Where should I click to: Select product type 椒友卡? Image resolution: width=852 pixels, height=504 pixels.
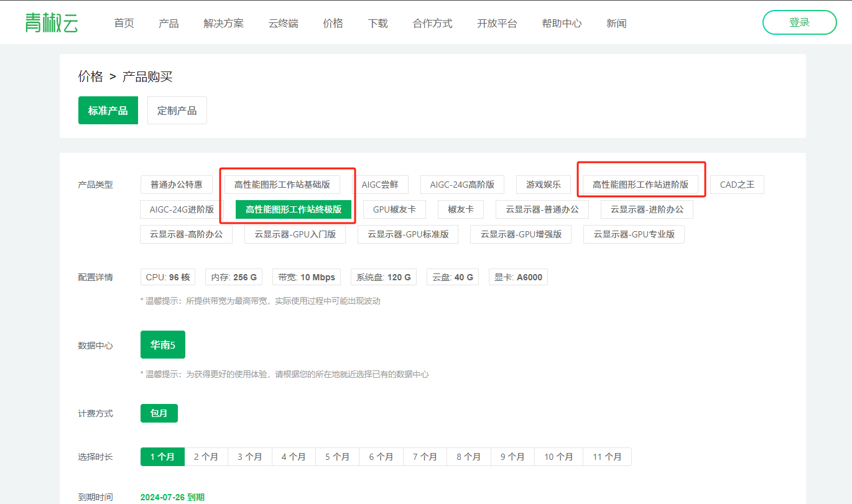click(x=461, y=209)
